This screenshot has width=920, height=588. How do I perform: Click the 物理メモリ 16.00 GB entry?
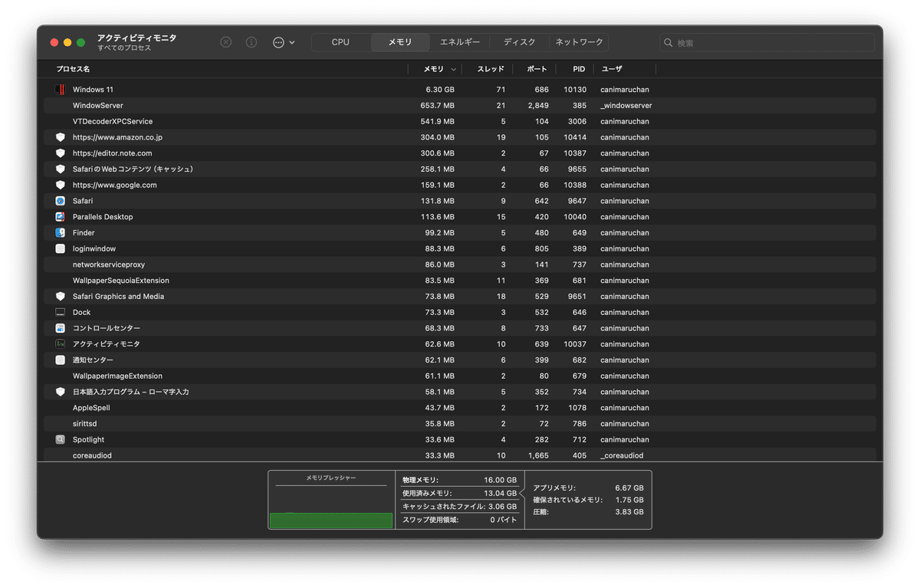pos(459,480)
